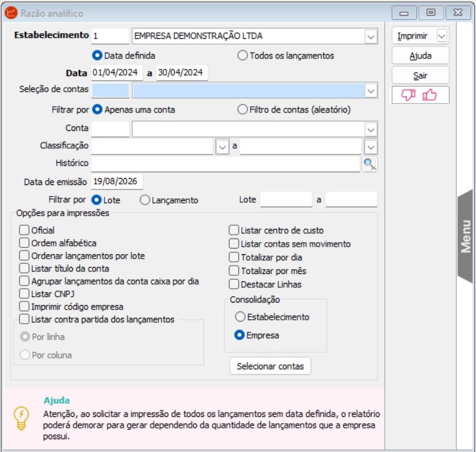Click the thumbs down feedback icon
The width and height of the screenshot is (476, 452).
pyautogui.click(x=408, y=95)
